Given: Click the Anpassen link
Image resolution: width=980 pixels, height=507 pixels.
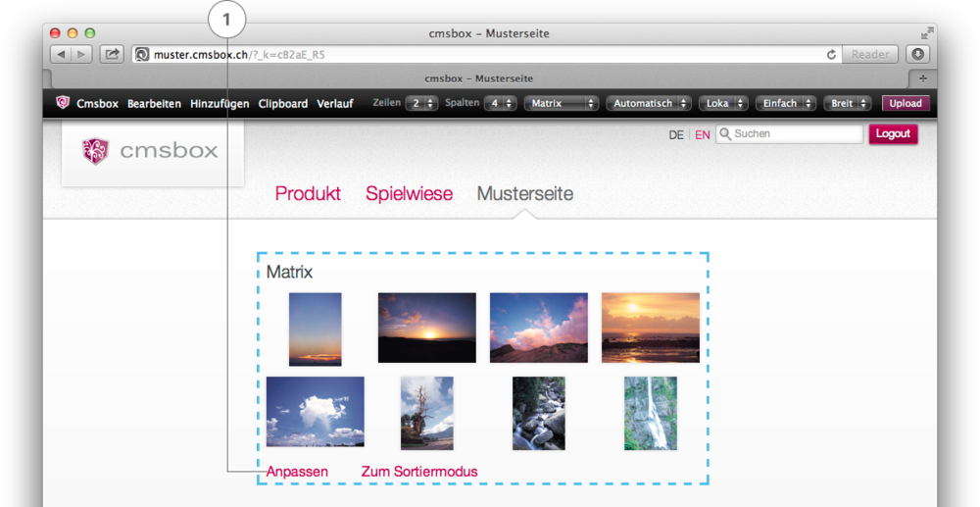Looking at the screenshot, I should [297, 472].
